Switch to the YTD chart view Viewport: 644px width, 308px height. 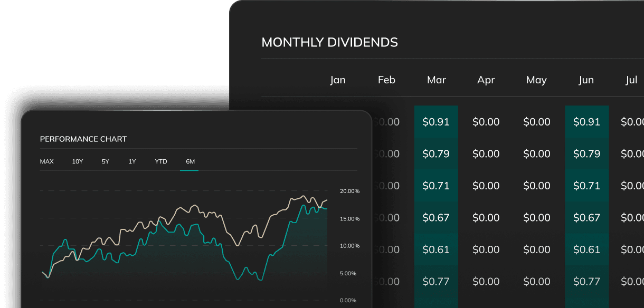point(161,161)
